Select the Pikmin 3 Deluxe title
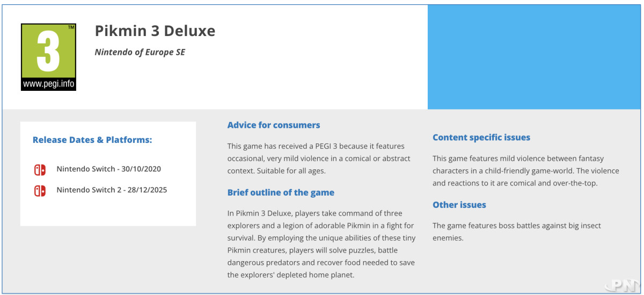Image resolution: width=644 pixels, height=295 pixels. [x=155, y=31]
